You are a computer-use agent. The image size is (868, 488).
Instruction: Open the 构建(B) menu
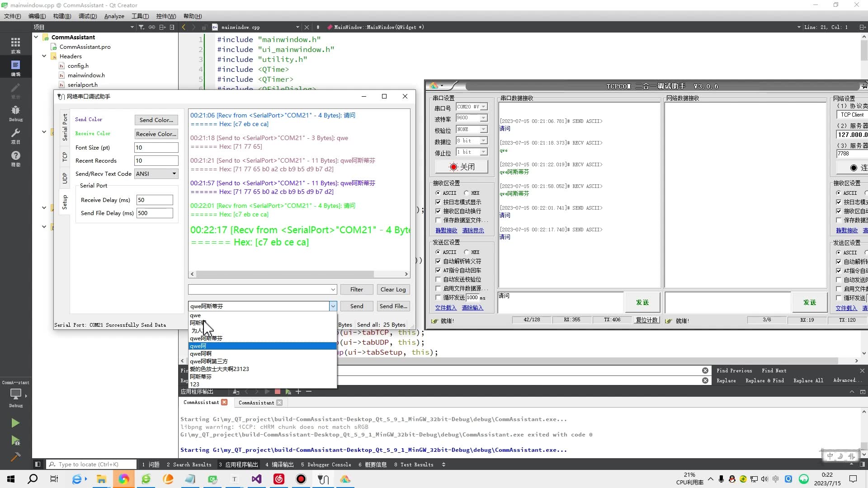coord(62,16)
